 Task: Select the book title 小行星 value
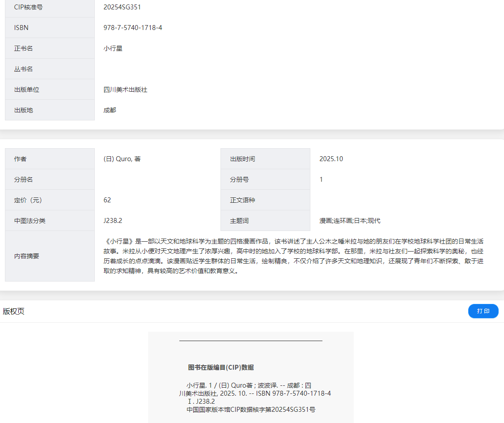coord(113,48)
